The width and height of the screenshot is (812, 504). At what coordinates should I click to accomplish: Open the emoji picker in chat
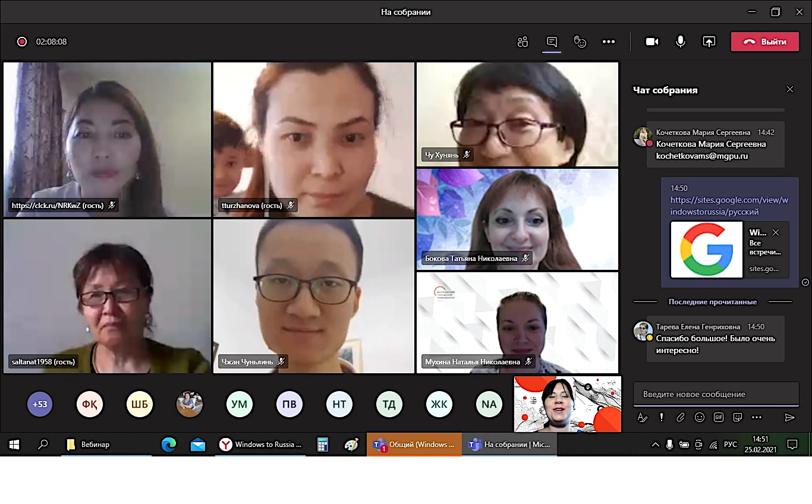pos(700,417)
